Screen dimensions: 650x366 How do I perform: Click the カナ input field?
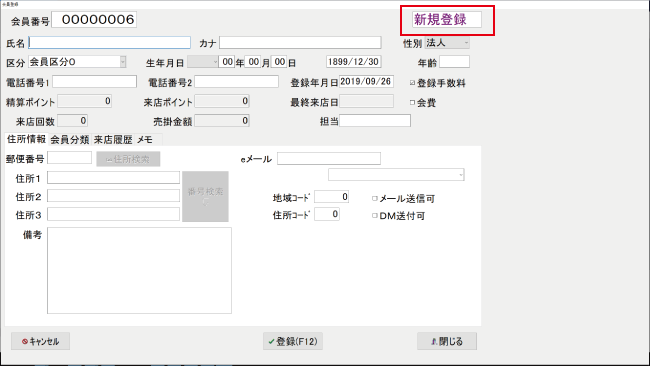pyautogui.click(x=300, y=43)
